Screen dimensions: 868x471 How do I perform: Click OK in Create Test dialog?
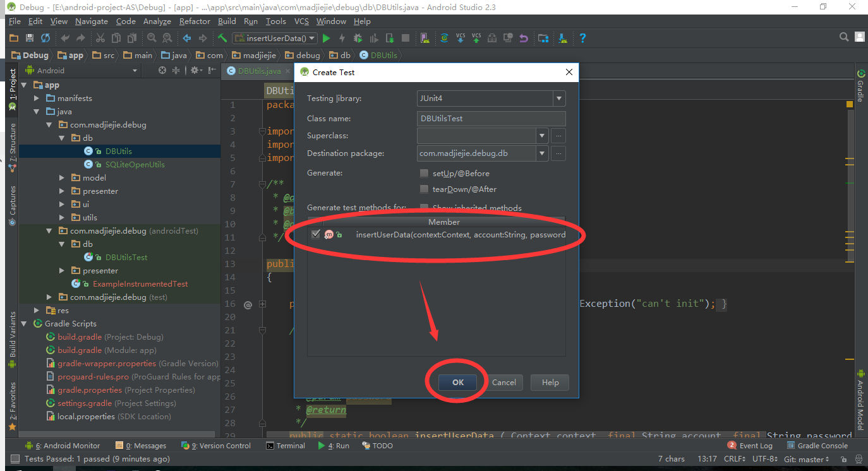point(458,382)
